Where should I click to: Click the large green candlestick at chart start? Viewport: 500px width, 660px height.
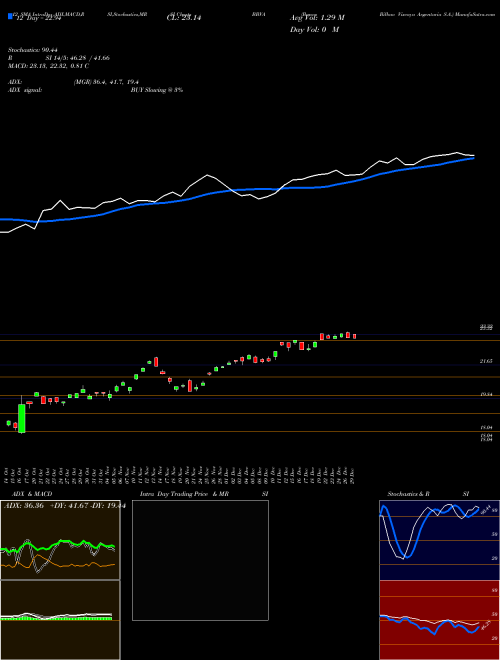21,418
